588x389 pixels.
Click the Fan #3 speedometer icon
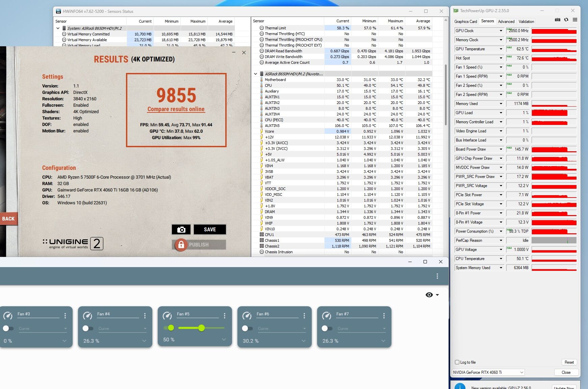point(8,316)
